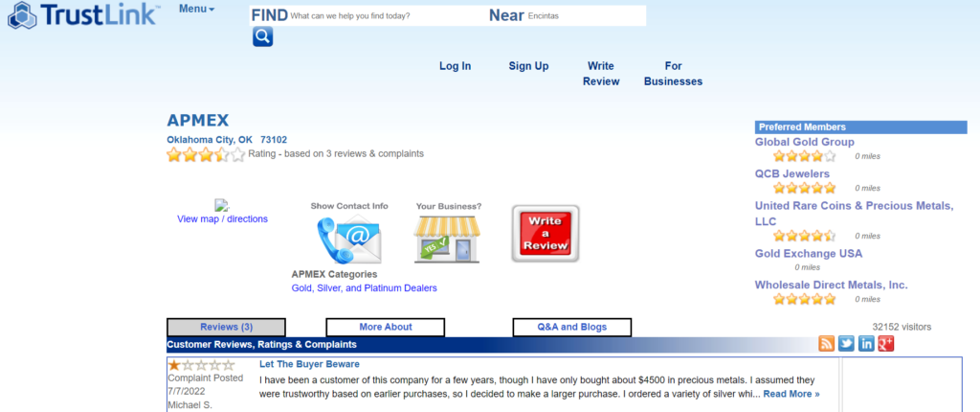Open the QCB Jewelers listing

pyautogui.click(x=791, y=174)
